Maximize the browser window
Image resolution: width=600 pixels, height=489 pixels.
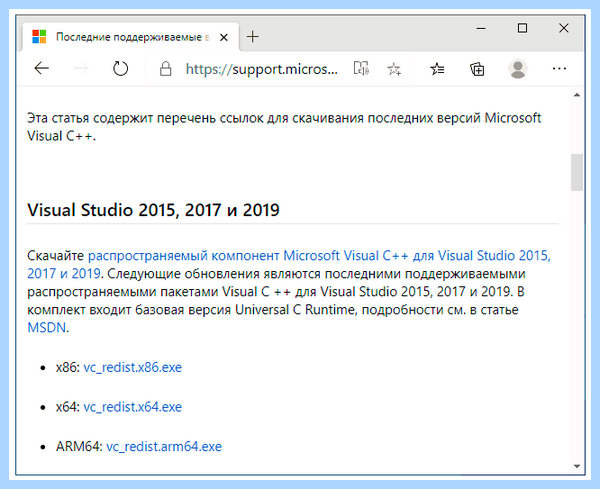point(522,28)
